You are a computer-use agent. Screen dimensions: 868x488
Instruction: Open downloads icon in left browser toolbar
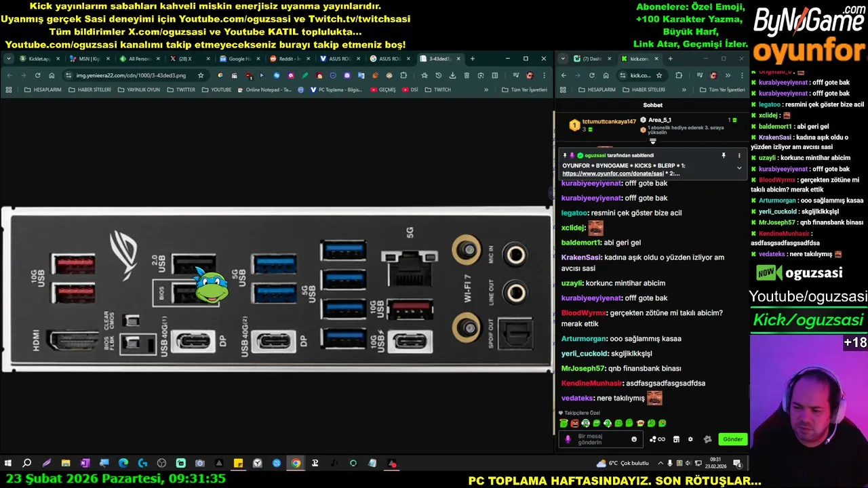click(452, 75)
